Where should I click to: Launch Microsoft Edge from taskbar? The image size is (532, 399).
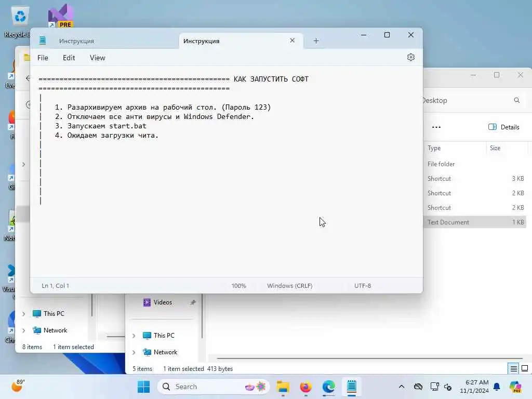click(x=328, y=387)
